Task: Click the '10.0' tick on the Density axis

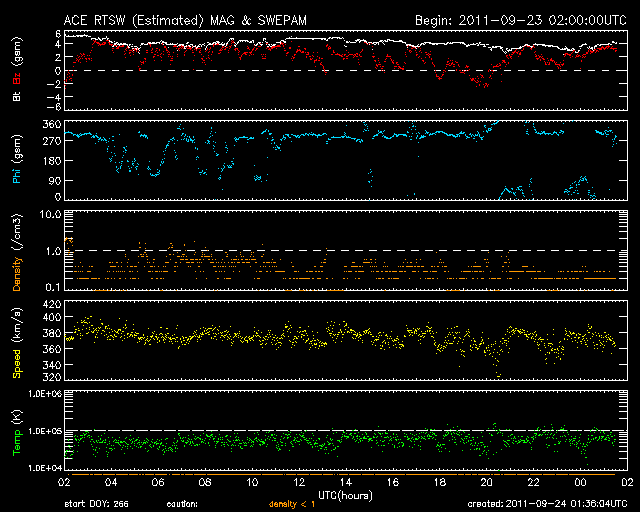Action: [x=50, y=215]
